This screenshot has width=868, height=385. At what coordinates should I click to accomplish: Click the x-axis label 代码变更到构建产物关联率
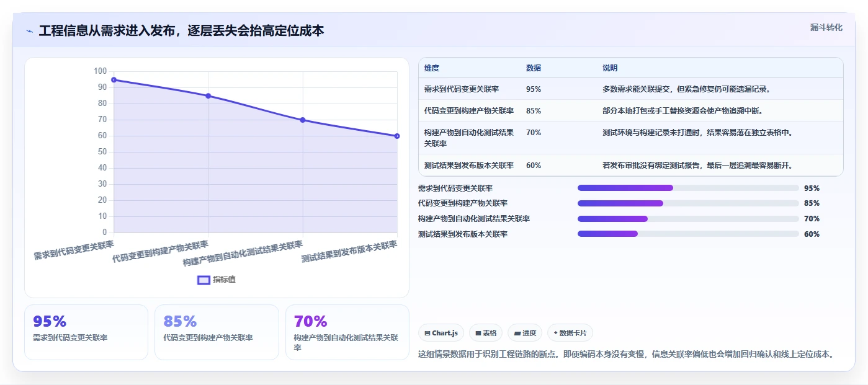(161, 252)
